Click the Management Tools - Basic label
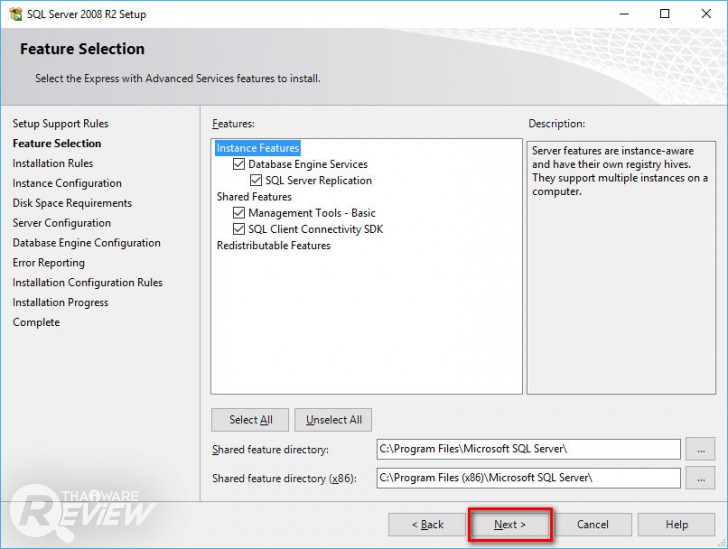The width and height of the screenshot is (728, 549). coord(312,213)
